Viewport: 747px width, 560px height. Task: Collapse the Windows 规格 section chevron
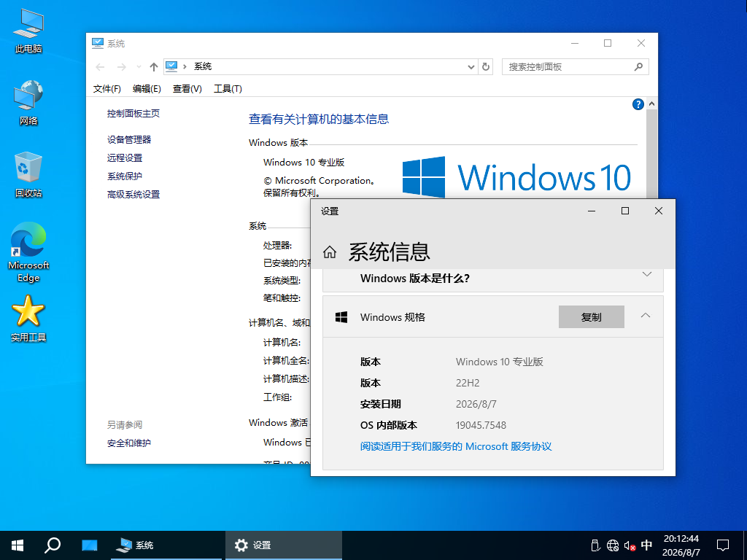tap(646, 316)
